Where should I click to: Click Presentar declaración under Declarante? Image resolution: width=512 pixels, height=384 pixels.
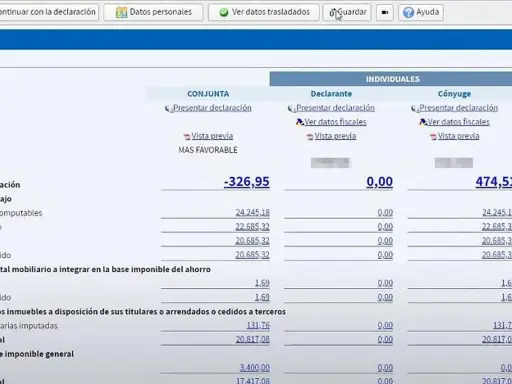335,108
